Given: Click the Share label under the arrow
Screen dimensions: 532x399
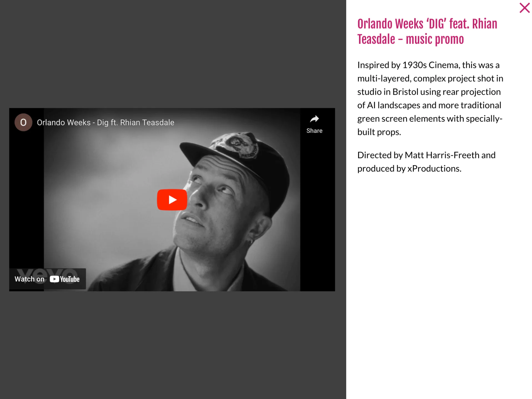Looking at the screenshot, I should [x=314, y=131].
